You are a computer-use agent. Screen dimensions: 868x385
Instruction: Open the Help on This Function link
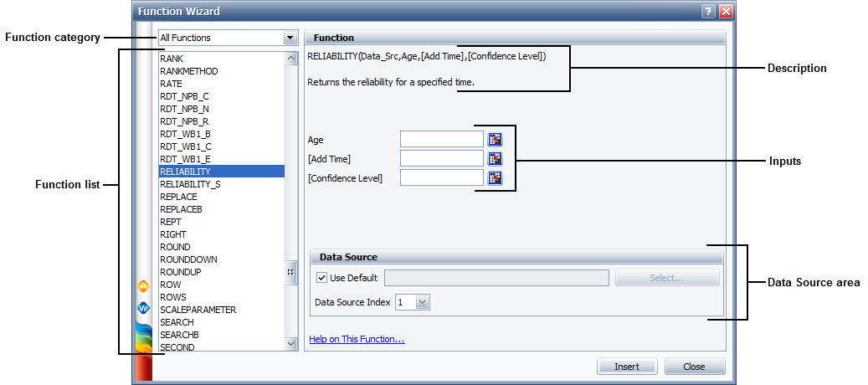[357, 339]
